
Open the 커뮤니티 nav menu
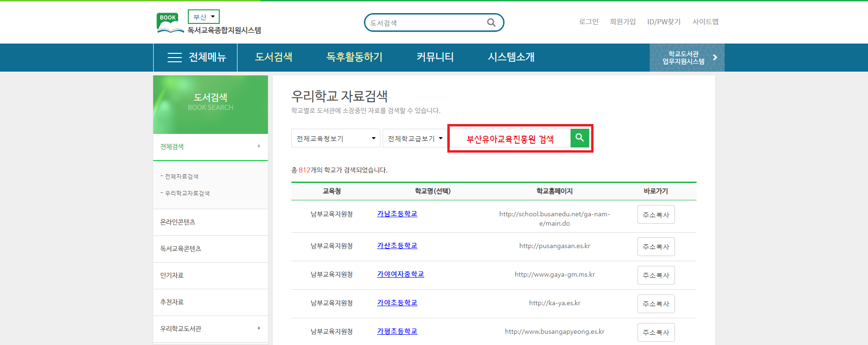[x=435, y=57]
